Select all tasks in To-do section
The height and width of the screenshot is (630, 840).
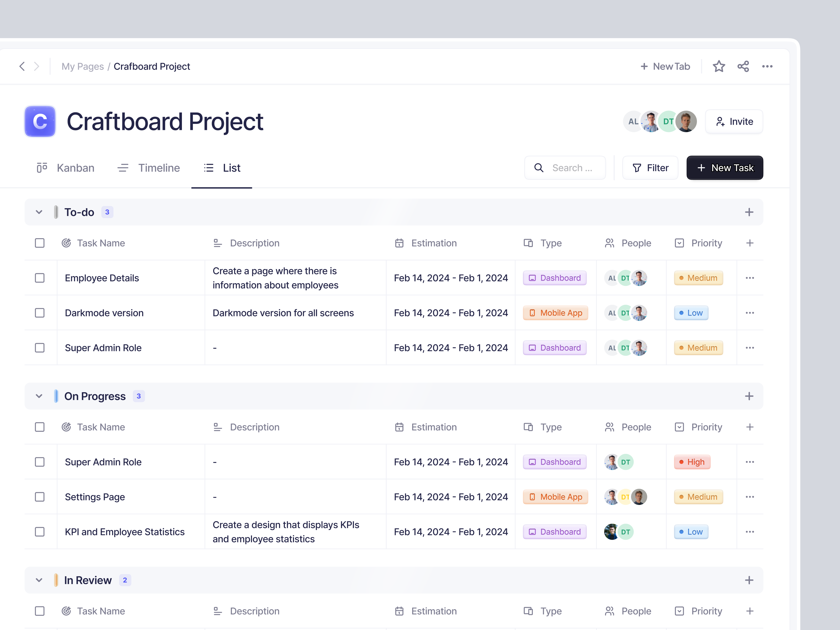pyautogui.click(x=39, y=243)
